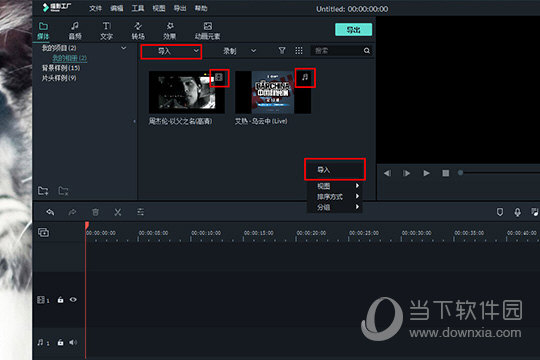540x360 pixels.
Task: Select 背景样例 (15) folder
Action: click(x=61, y=68)
